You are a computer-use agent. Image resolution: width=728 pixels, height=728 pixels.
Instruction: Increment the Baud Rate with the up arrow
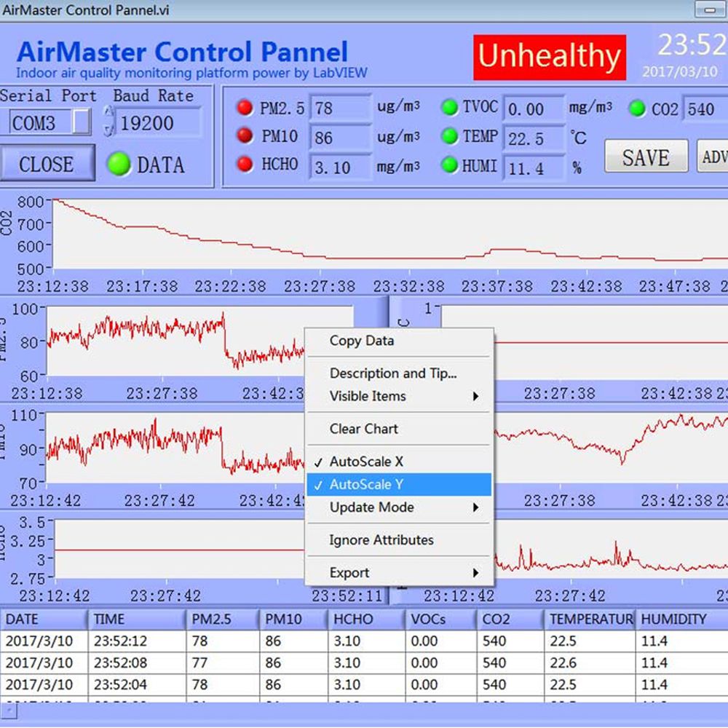[108, 112]
